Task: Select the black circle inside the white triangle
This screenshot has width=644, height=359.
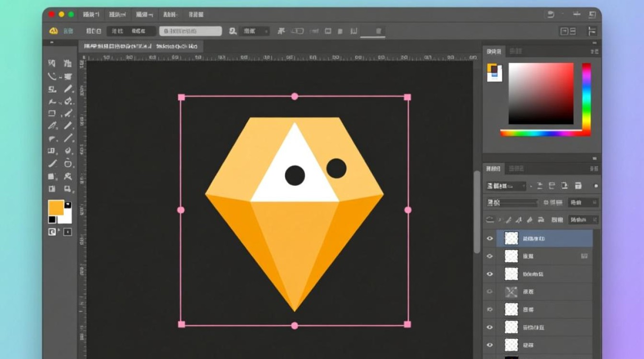Action: [x=295, y=176]
